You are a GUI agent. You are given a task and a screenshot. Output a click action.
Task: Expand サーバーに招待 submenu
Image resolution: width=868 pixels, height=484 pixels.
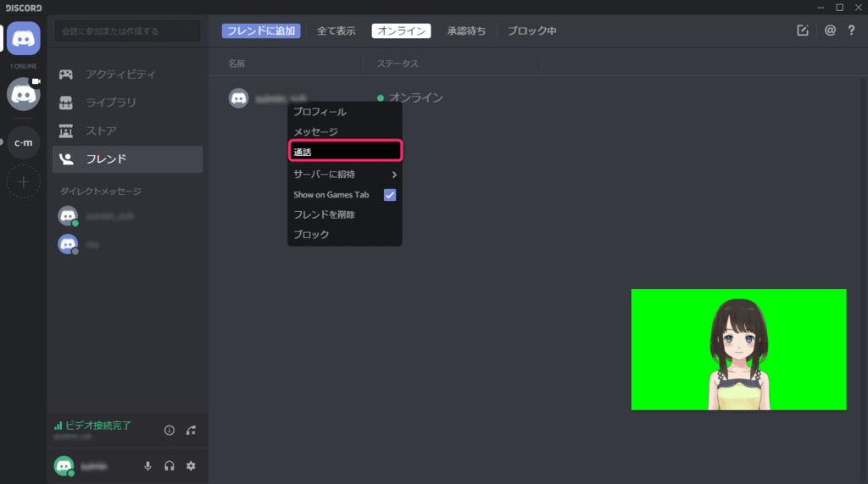click(344, 175)
